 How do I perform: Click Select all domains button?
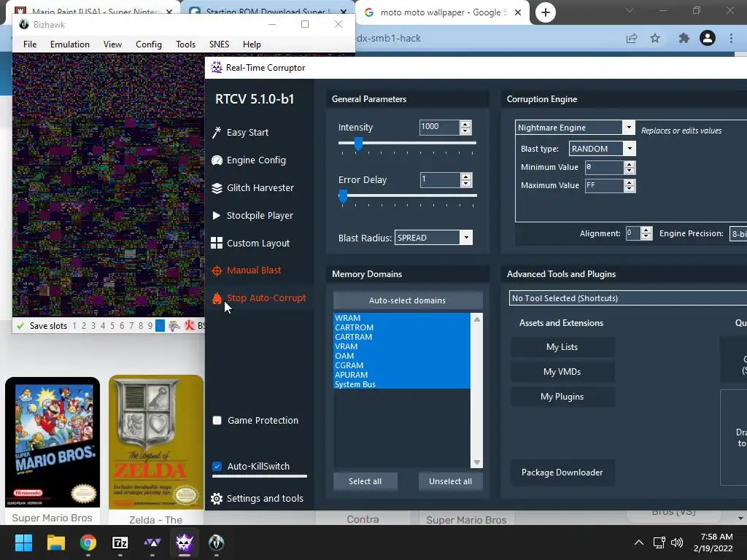[x=365, y=481]
